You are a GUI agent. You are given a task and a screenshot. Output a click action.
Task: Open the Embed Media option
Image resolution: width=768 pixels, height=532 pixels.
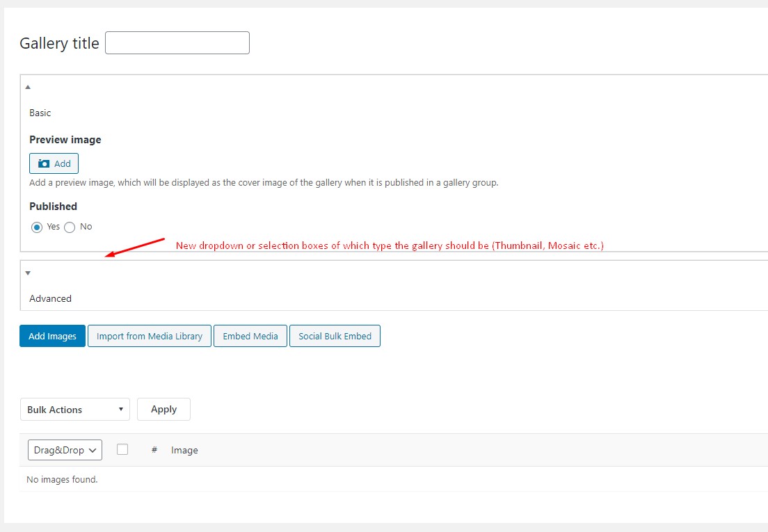point(250,336)
